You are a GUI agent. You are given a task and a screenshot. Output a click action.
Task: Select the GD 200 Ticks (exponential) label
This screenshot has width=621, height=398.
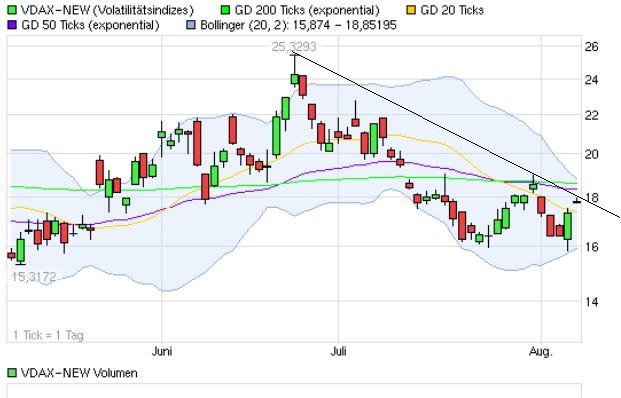307,10
